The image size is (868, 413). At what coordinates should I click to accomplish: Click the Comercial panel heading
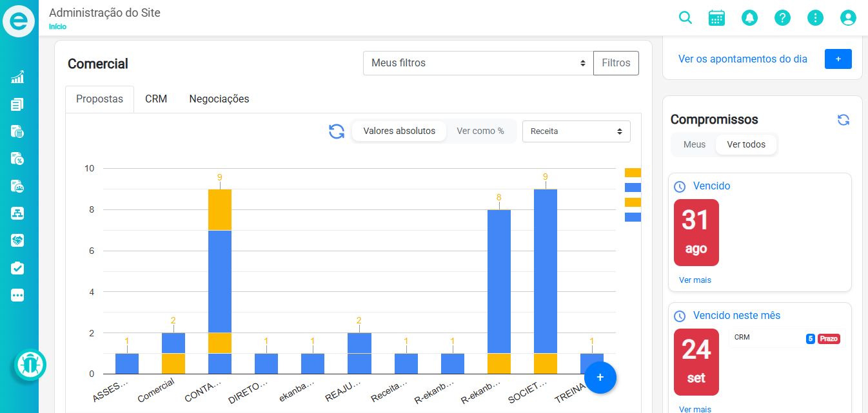[x=98, y=64]
